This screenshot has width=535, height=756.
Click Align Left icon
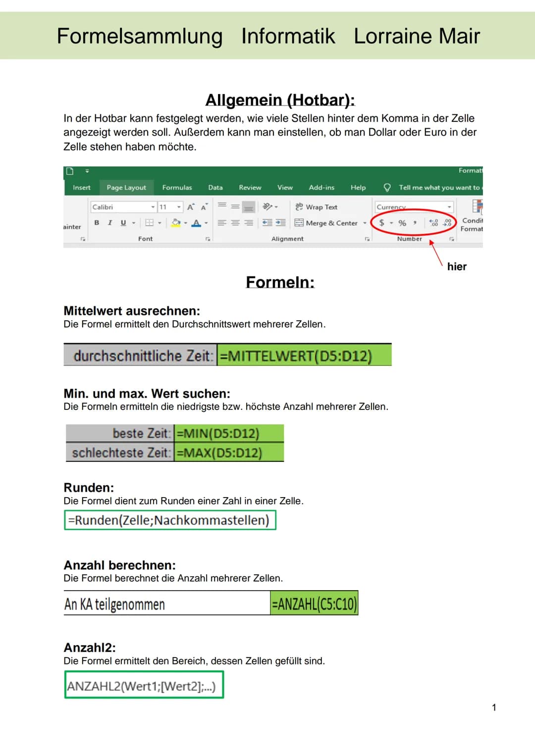222,223
